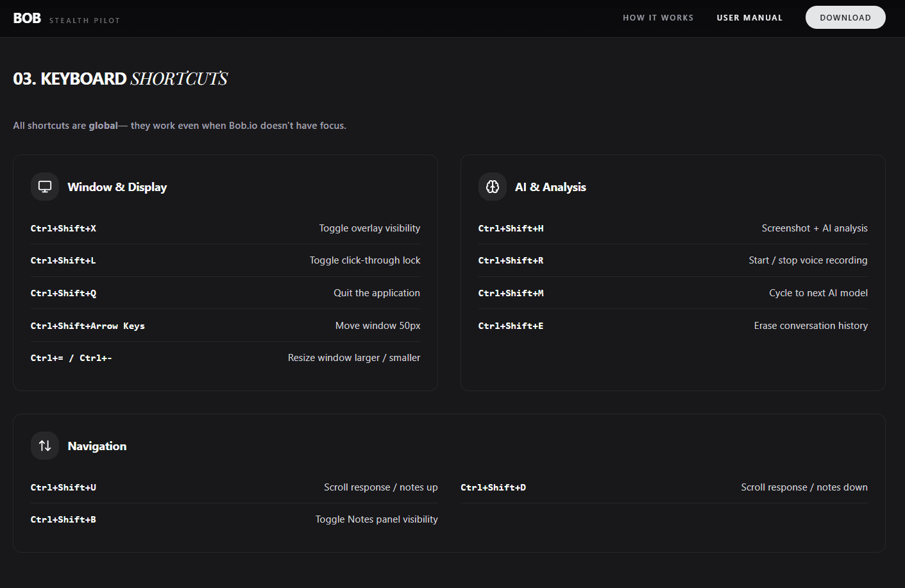Click the Ctrl+= / Ctrl+- shortcut
This screenshot has width=905, height=588.
(x=71, y=358)
